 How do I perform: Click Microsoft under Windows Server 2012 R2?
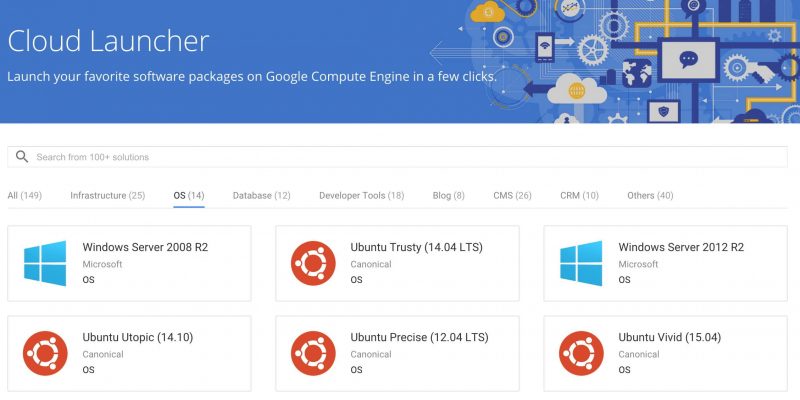638,264
